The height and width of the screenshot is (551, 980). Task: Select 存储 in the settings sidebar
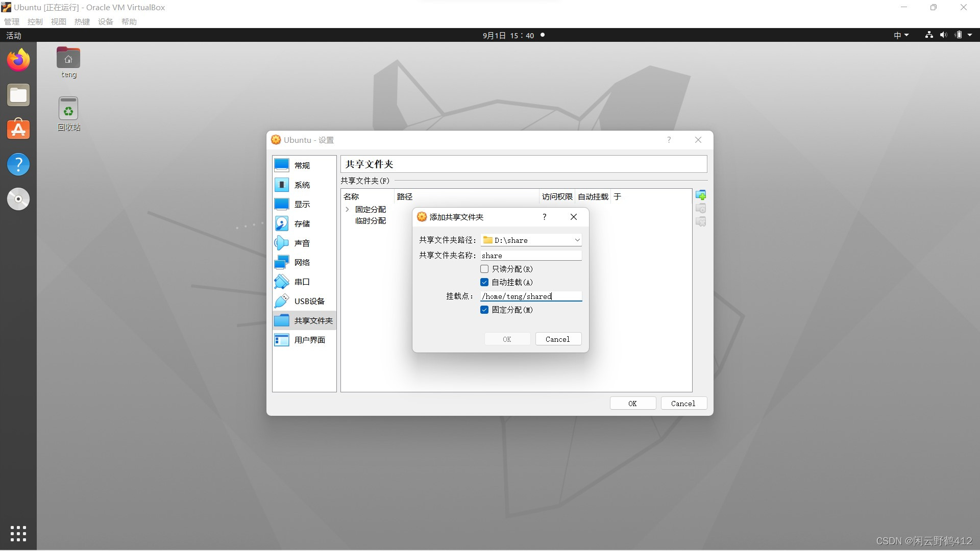(x=304, y=223)
